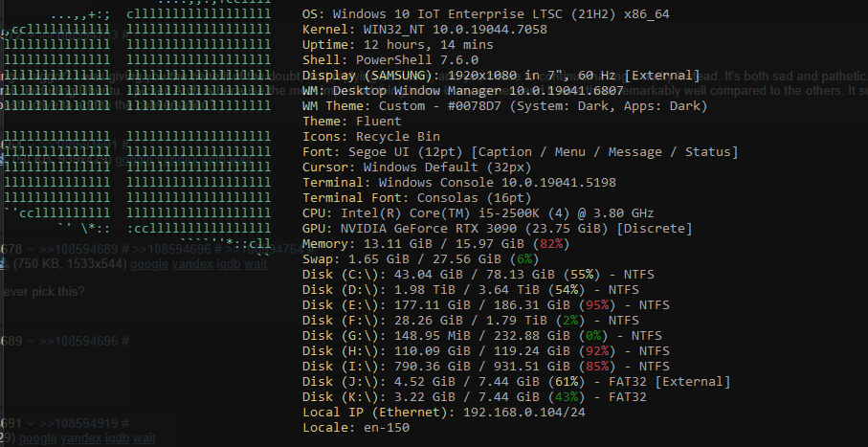Click the 'Disk (F:\): 28.26 GiB' line
Image resolution: width=868 pixels, height=447 pixels.
point(471,320)
